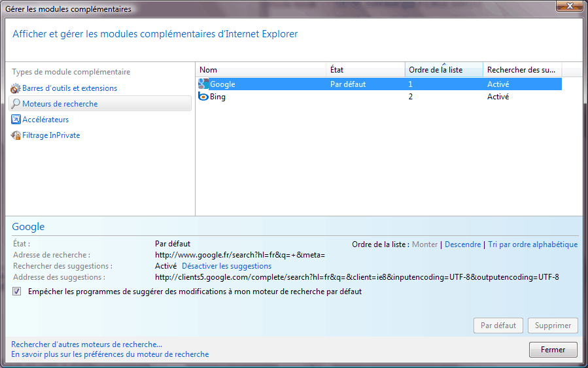Click the clients5.google.com suggestions address
This screenshot has width=588, height=368.
click(x=357, y=277)
